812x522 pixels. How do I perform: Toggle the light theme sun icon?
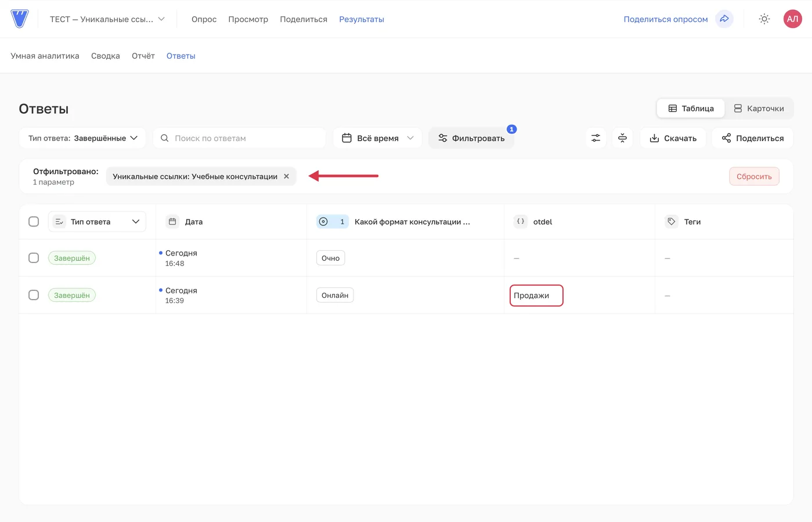tap(764, 19)
